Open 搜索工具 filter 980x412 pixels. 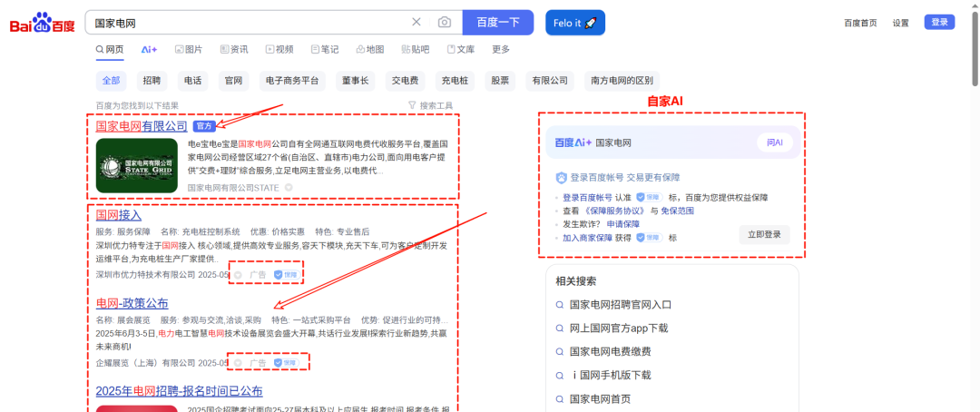point(430,105)
